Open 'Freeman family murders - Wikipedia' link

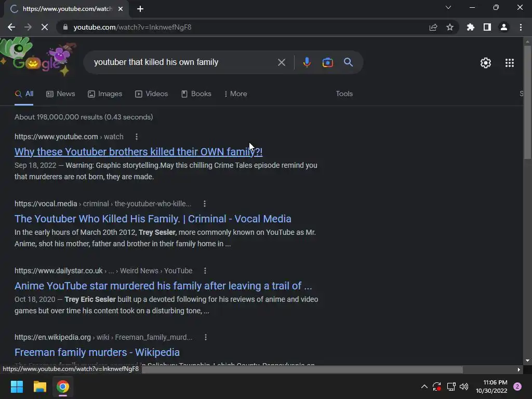97,352
